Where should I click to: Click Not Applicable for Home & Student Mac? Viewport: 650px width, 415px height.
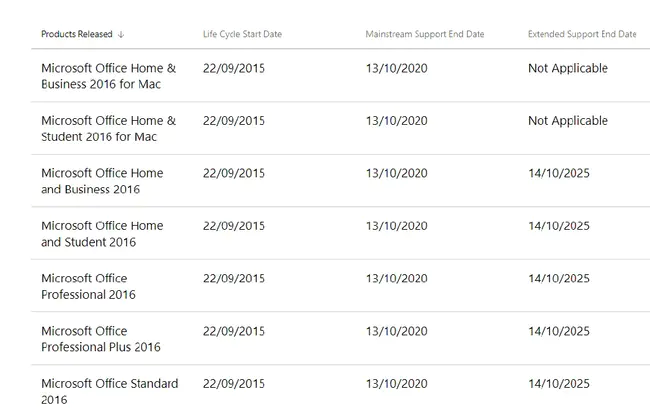567,121
